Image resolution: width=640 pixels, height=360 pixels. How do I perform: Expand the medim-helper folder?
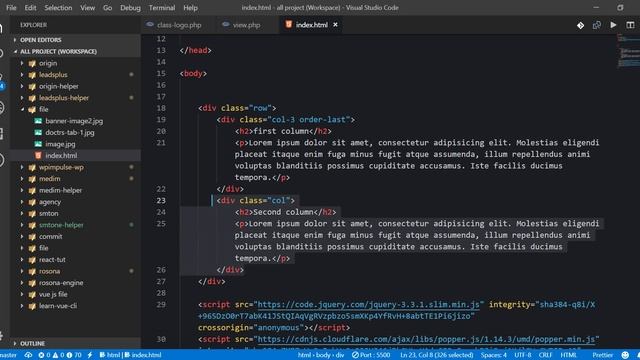click(60, 190)
